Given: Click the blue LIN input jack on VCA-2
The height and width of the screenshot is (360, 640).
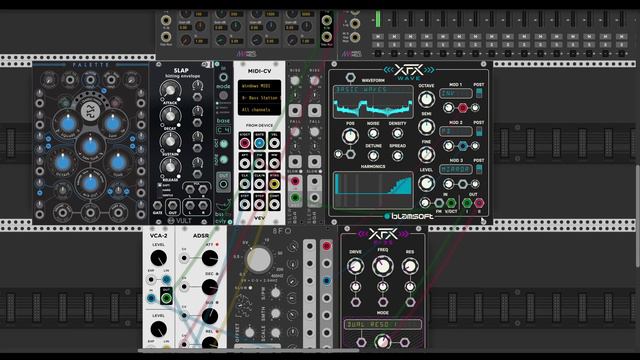Looking at the screenshot, I should (x=166, y=280).
